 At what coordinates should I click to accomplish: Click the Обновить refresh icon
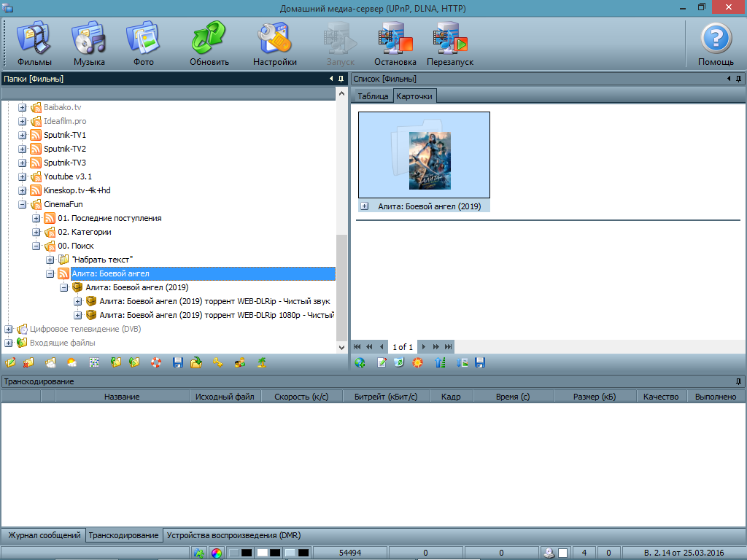[209, 44]
